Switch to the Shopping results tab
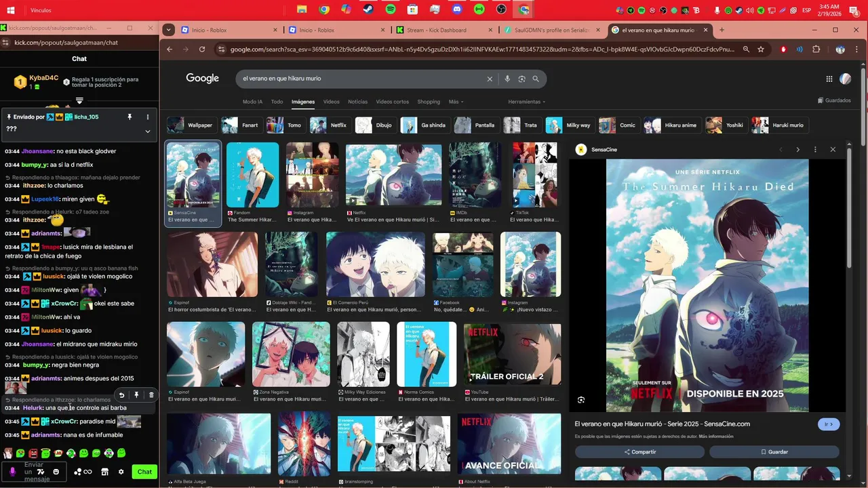 429,102
